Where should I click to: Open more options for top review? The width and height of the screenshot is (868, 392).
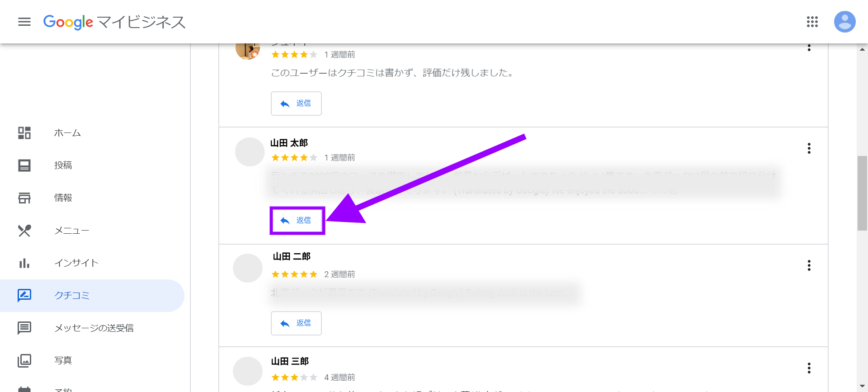coord(809,47)
